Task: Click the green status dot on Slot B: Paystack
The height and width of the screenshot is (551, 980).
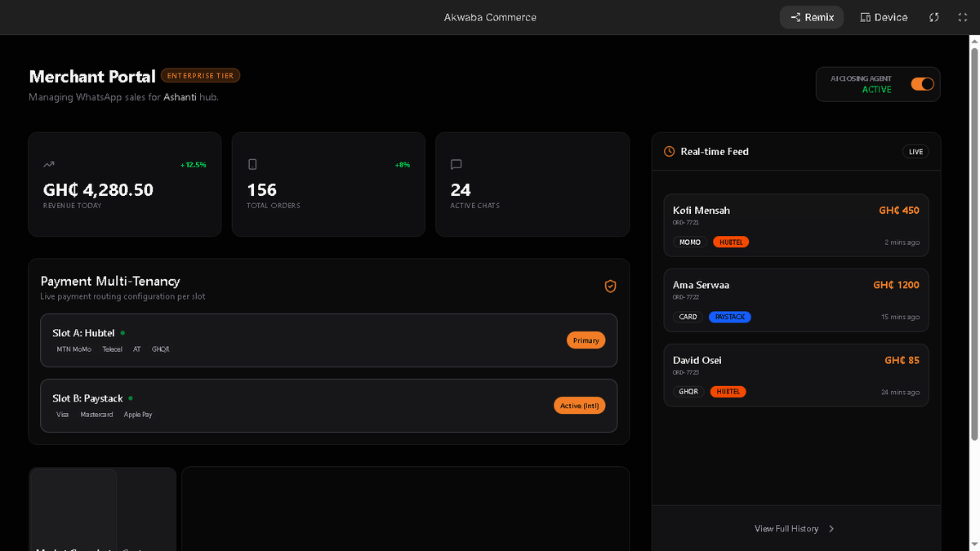Action: [131, 398]
